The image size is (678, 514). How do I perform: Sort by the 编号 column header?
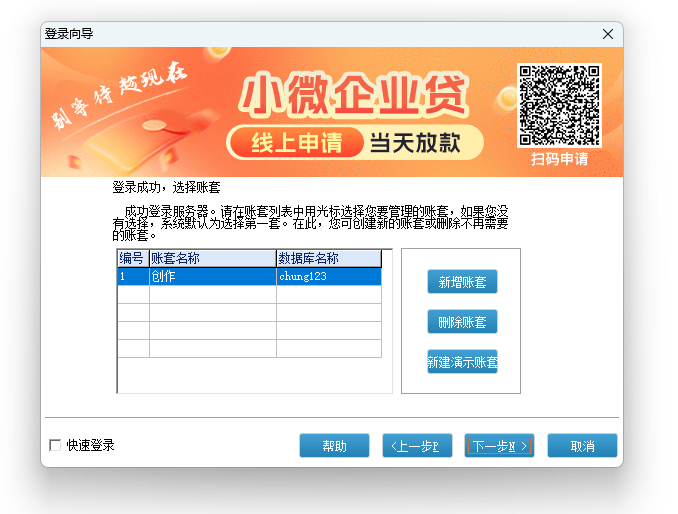pos(132,259)
